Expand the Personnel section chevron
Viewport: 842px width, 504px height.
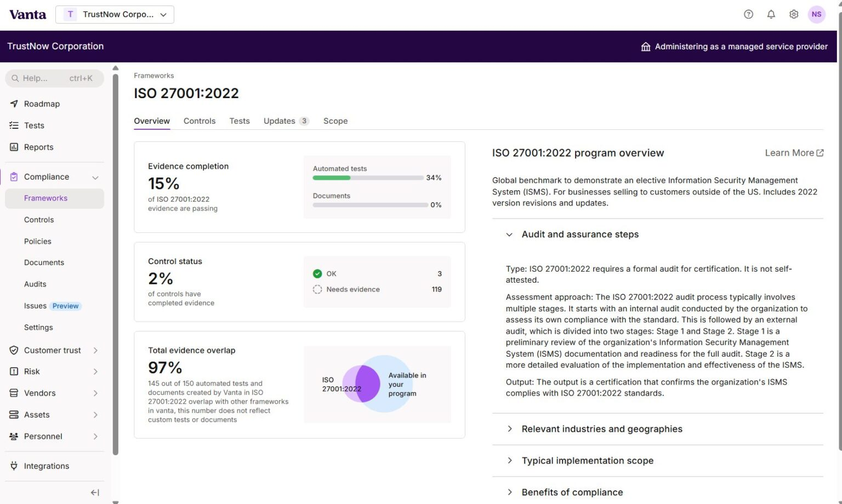click(95, 437)
